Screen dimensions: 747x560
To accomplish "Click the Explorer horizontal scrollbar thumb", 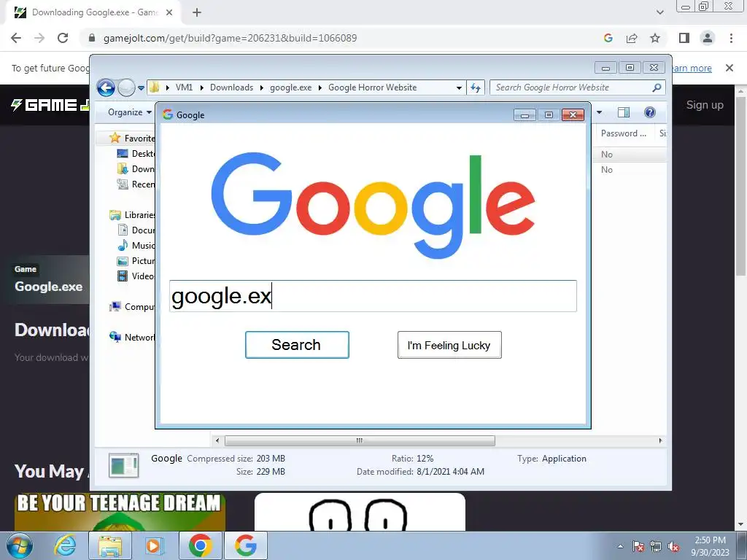I will [x=360, y=441].
